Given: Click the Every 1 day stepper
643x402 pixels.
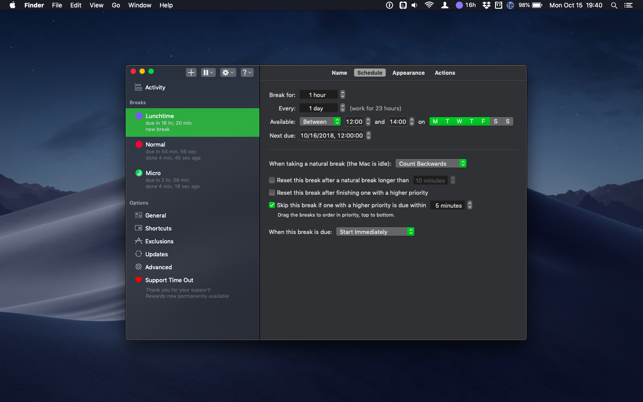Looking at the screenshot, I should tap(342, 108).
